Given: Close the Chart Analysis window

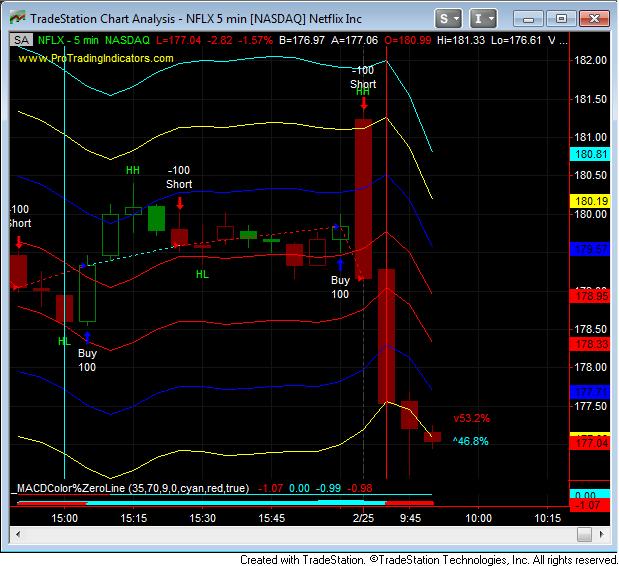Looking at the screenshot, I should 594,19.
